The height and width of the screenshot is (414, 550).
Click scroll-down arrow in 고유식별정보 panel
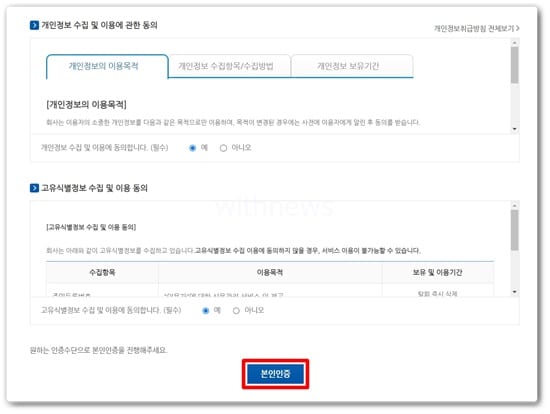tap(515, 292)
